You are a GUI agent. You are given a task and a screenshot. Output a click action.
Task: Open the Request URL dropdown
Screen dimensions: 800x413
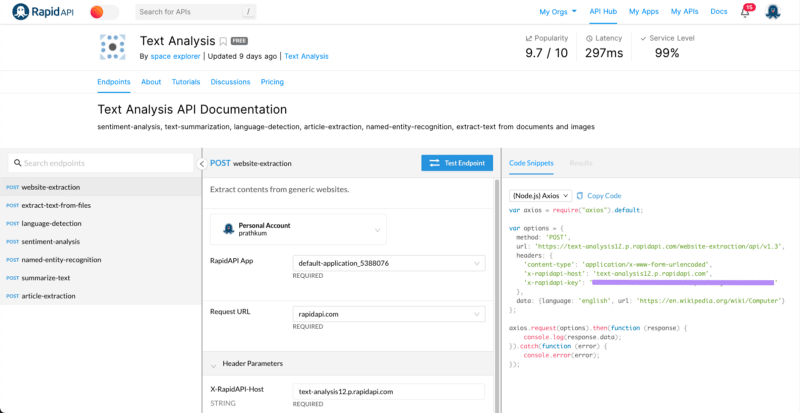[x=389, y=314]
